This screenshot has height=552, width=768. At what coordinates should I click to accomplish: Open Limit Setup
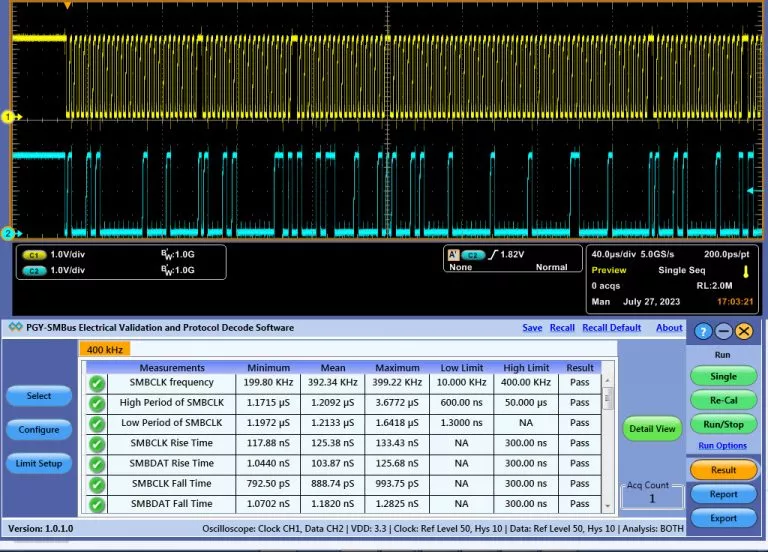coord(38,463)
